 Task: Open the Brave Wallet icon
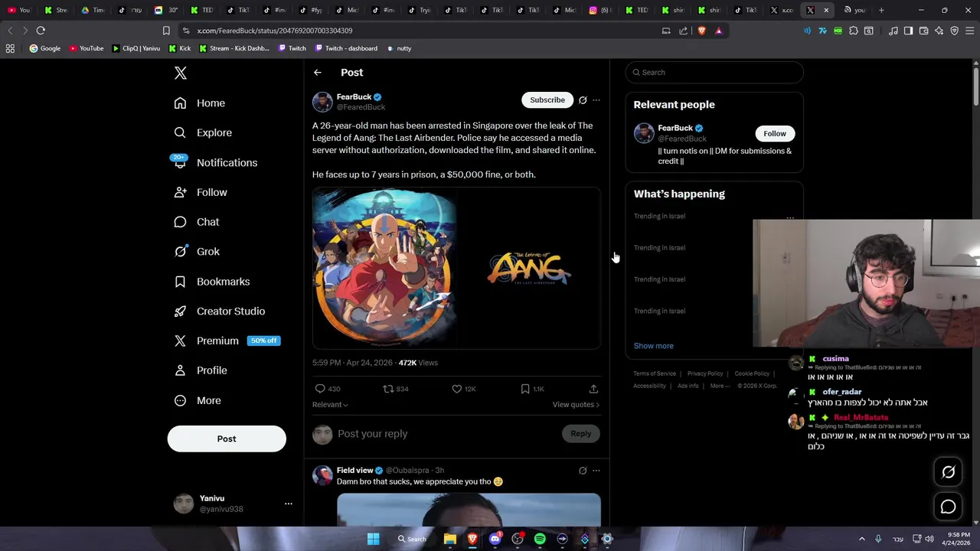point(923,31)
